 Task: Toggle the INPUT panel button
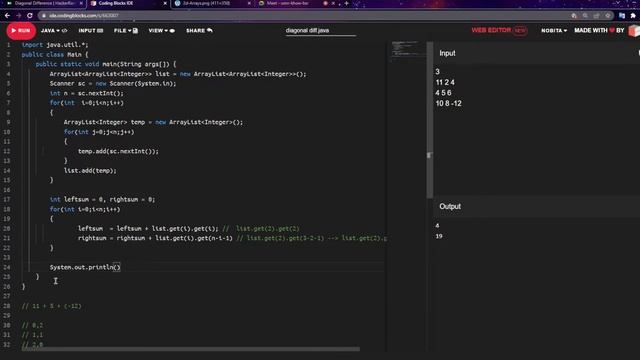tap(91, 31)
